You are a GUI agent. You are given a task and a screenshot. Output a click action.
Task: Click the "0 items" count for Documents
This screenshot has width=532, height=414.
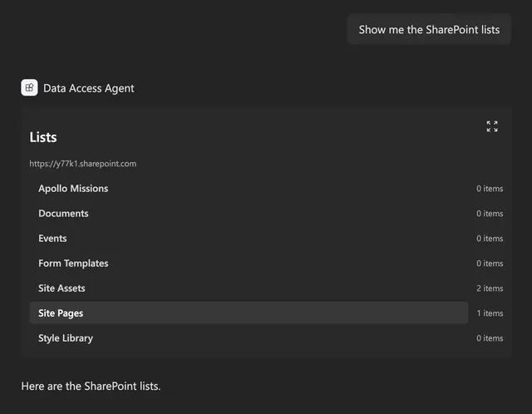[490, 214]
